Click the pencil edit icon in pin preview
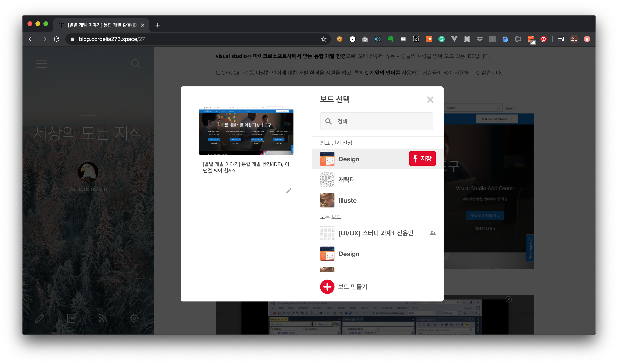 [x=288, y=191]
